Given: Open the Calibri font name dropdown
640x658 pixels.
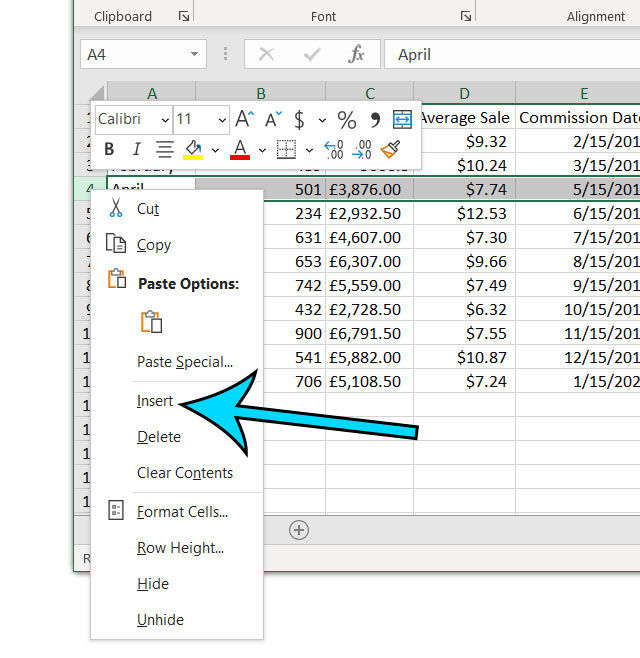Looking at the screenshot, I should tap(165, 120).
